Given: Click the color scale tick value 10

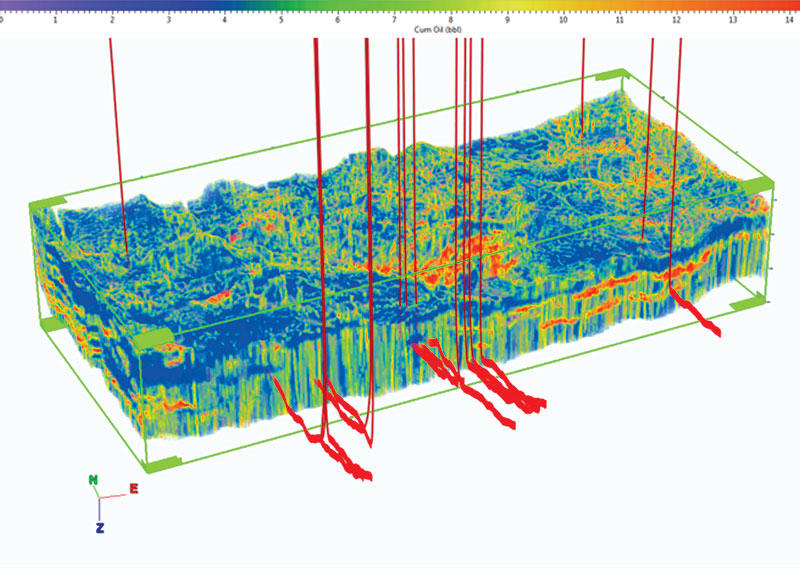Looking at the screenshot, I should [563, 20].
